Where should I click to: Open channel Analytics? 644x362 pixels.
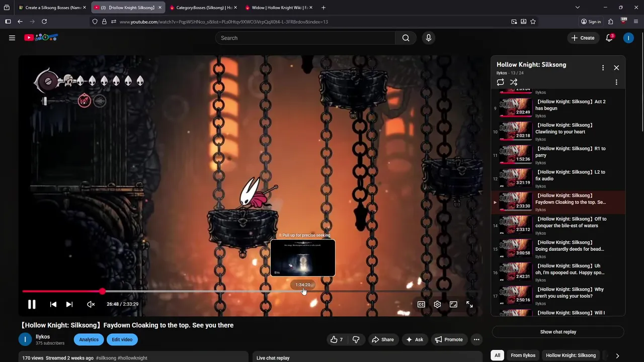pyautogui.click(x=89, y=339)
